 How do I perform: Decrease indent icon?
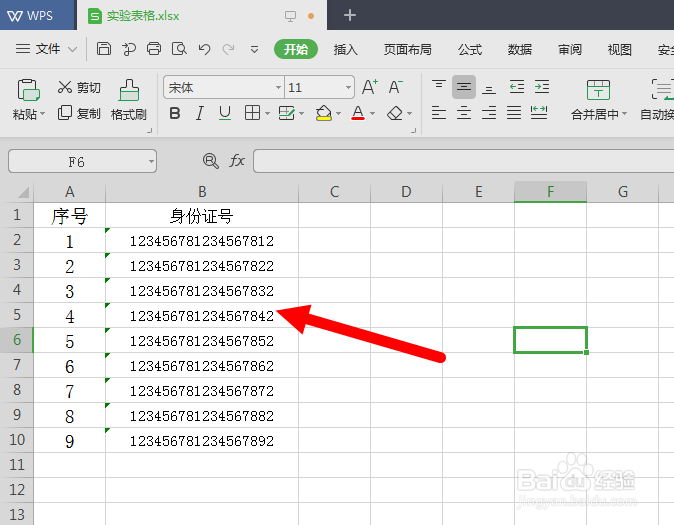tap(517, 86)
